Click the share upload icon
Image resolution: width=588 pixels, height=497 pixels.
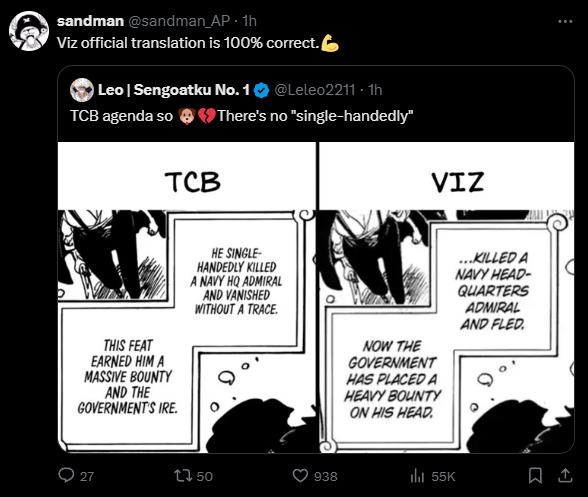(x=565, y=476)
